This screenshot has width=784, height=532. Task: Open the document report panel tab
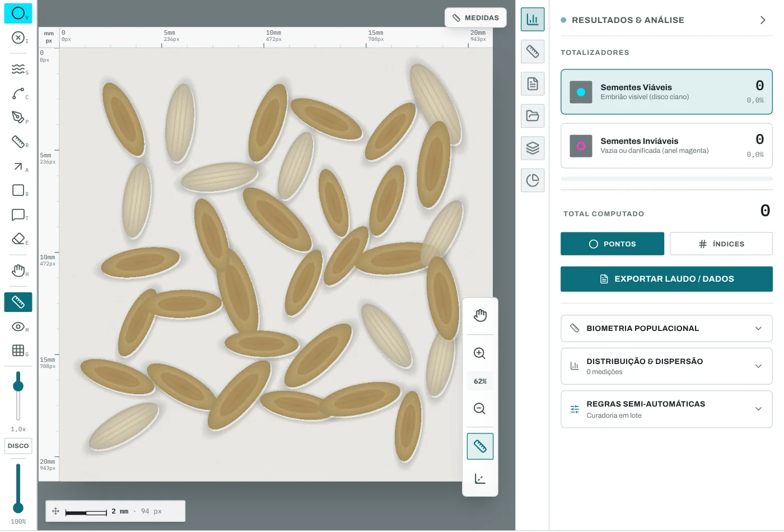click(533, 84)
